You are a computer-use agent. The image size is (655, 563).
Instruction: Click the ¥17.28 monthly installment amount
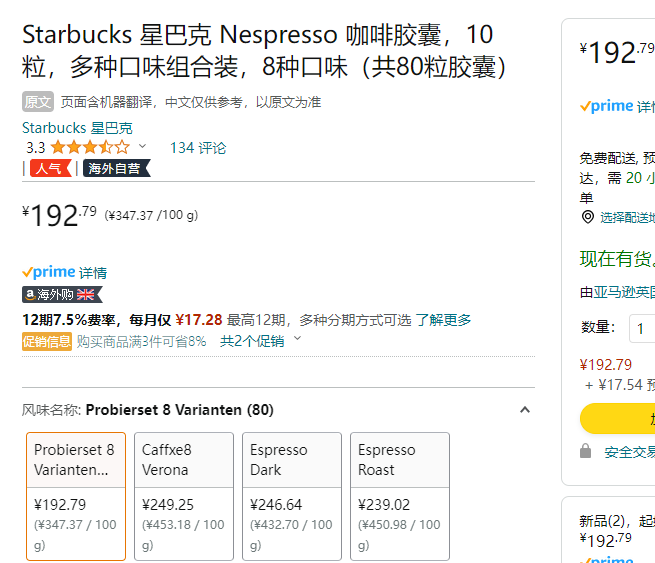tap(199, 320)
